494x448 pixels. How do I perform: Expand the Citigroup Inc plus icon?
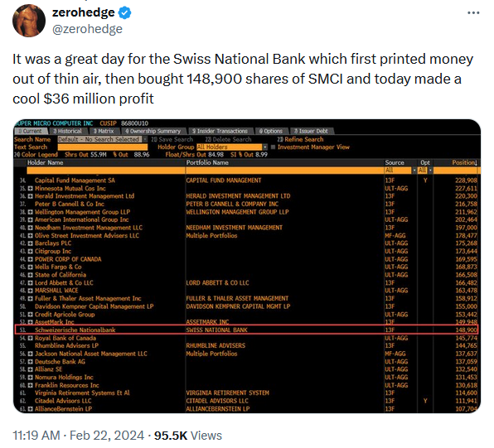[30, 251]
